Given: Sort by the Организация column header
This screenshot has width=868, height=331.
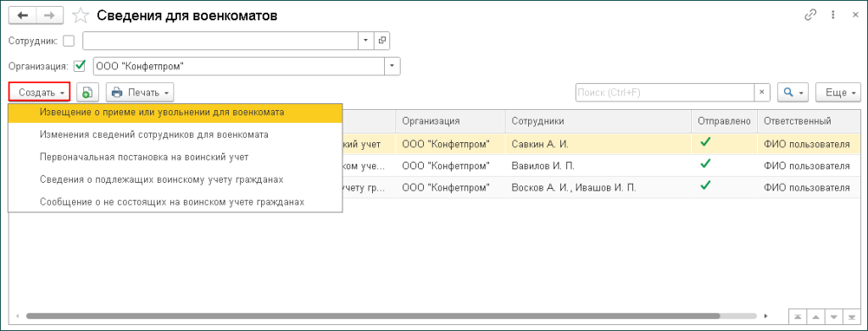Looking at the screenshot, I should click(x=451, y=121).
